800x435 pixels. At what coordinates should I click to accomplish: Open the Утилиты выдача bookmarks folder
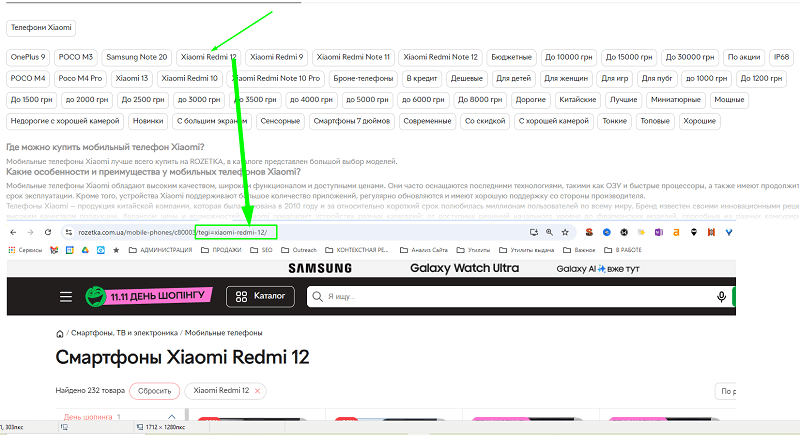tap(526, 250)
